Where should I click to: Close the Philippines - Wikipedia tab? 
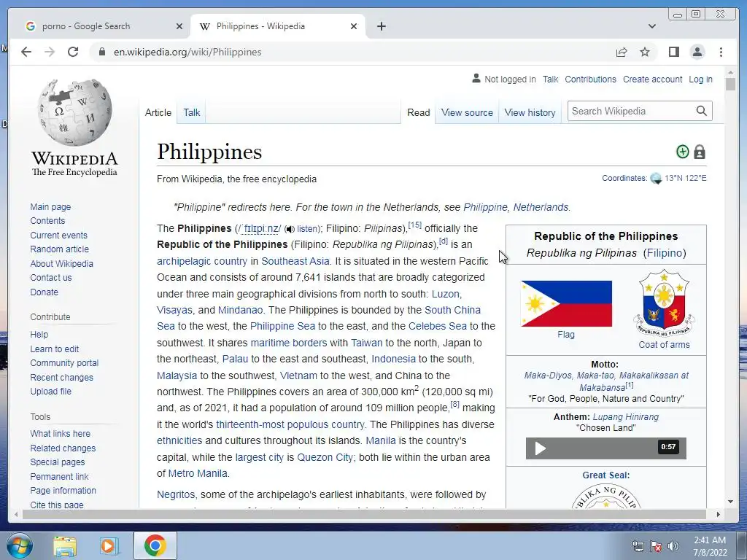coord(354,26)
